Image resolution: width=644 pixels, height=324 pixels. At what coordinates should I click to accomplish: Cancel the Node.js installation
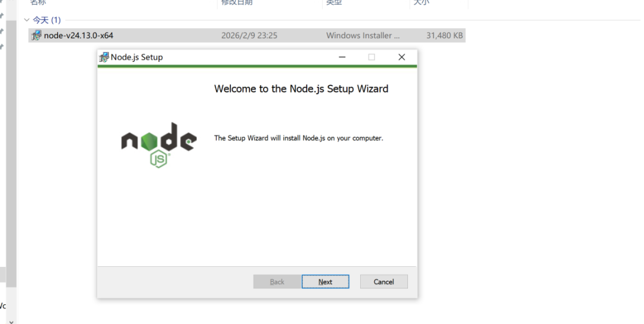pyautogui.click(x=383, y=282)
